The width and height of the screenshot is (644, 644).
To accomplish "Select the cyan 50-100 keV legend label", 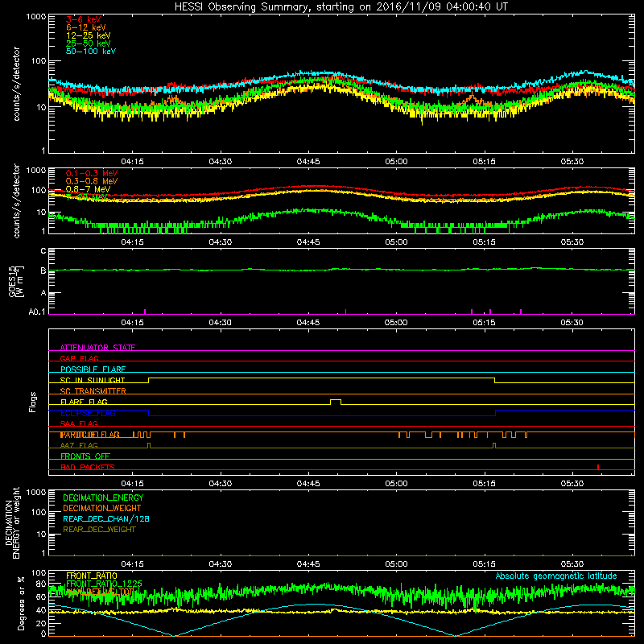I will [x=91, y=52].
